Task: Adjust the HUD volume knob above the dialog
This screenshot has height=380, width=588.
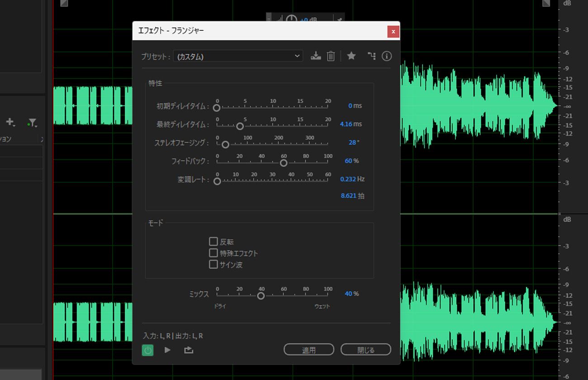Action: pyautogui.click(x=292, y=19)
